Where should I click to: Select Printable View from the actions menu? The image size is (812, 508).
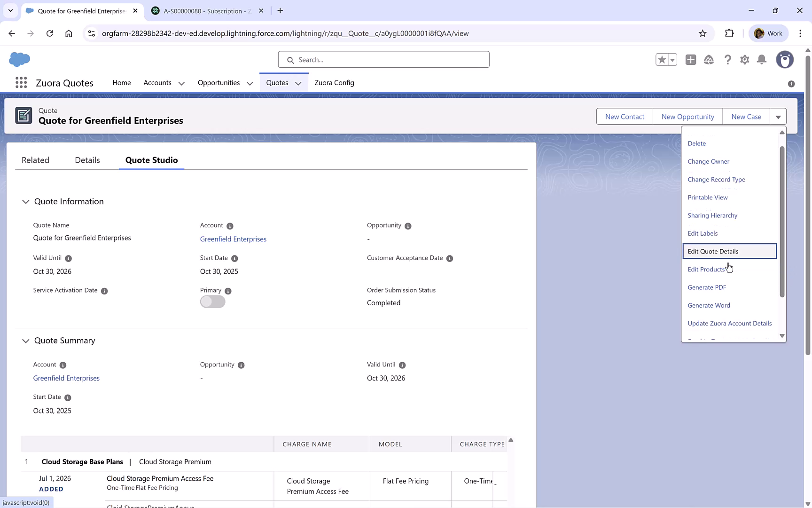click(x=708, y=197)
